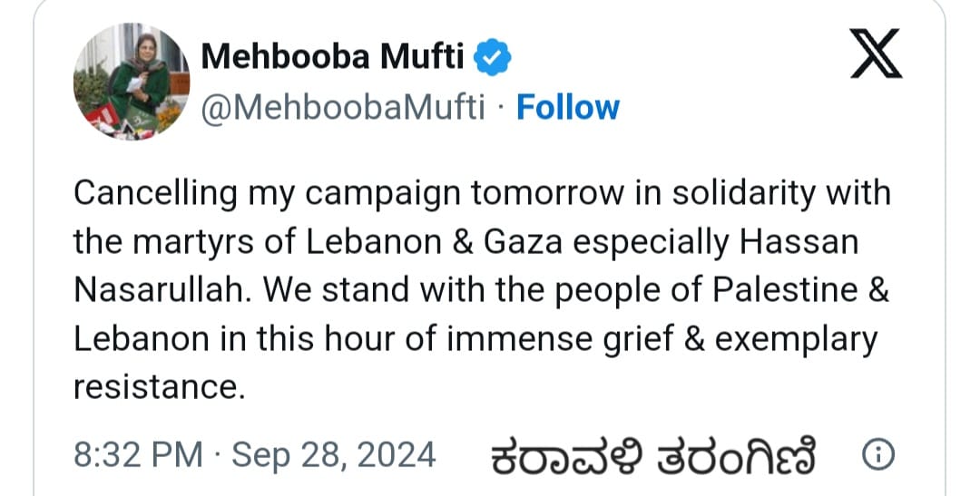Open the @MehboobaMufti handle link
980x496 pixels.
(x=342, y=108)
